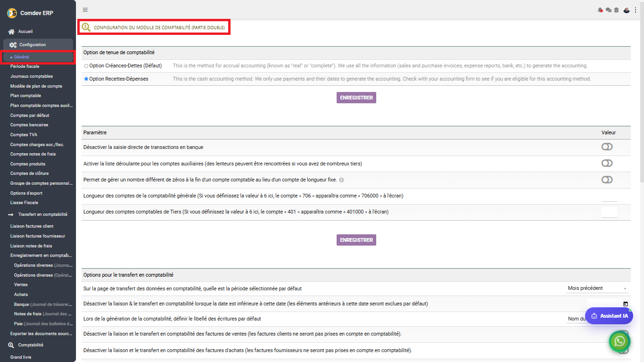This screenshot has width=644, height=362.
Task: Open the Accueil home icon
Action: [12, 32]
